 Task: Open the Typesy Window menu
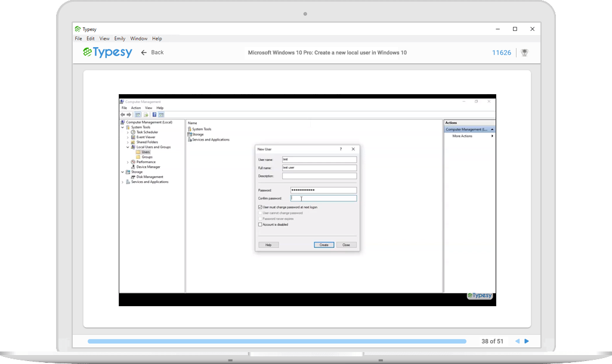138,39
